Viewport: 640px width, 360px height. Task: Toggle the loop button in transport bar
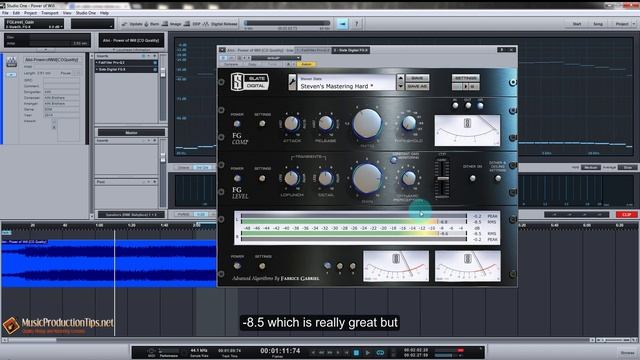(380, 353)
